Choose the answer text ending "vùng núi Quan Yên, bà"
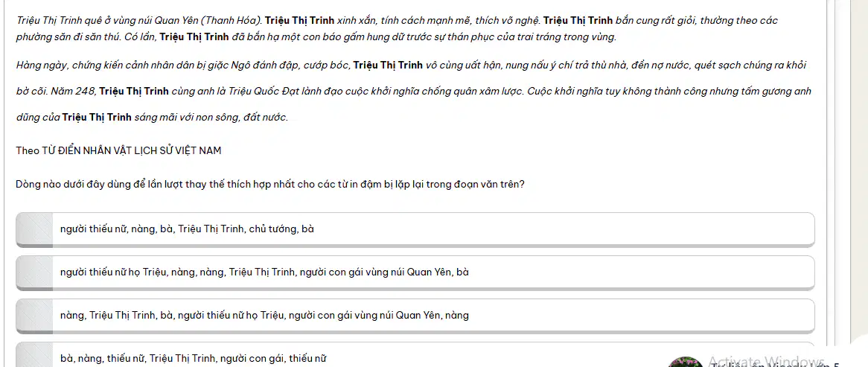The height and width of the screenshot is (367, 868). [x=264, y=272]
